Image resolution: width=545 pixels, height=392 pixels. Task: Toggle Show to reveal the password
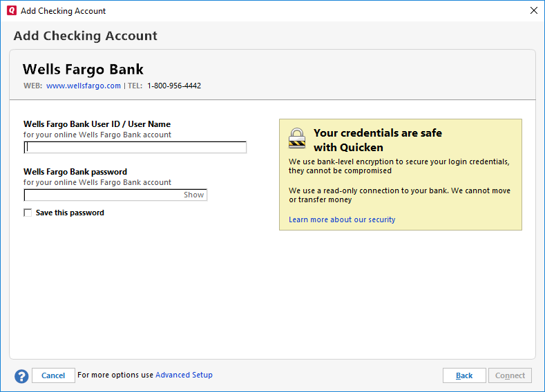tap(193, 195)
